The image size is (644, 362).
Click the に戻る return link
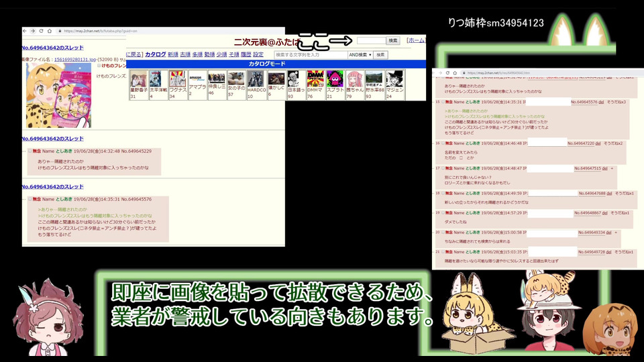point(134,54)
